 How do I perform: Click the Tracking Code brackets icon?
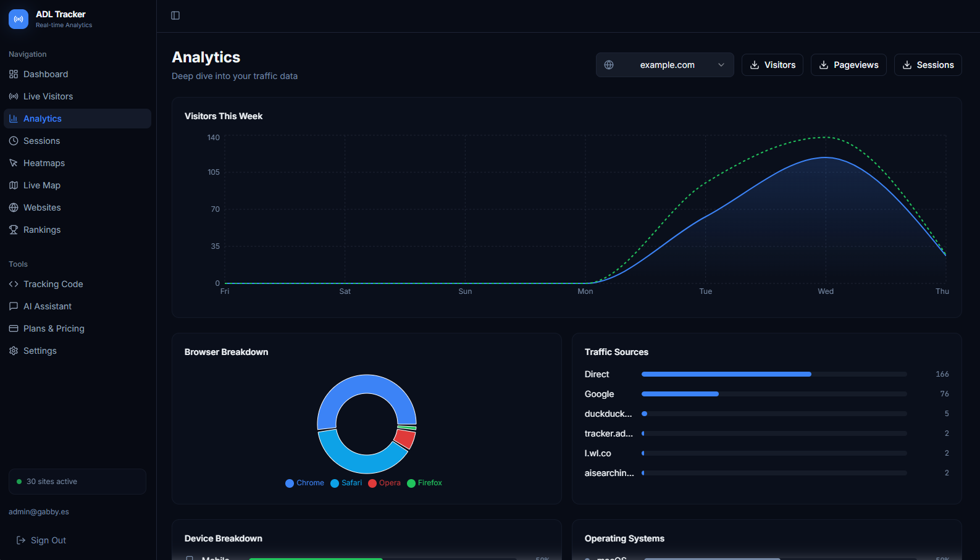[14, 284]
